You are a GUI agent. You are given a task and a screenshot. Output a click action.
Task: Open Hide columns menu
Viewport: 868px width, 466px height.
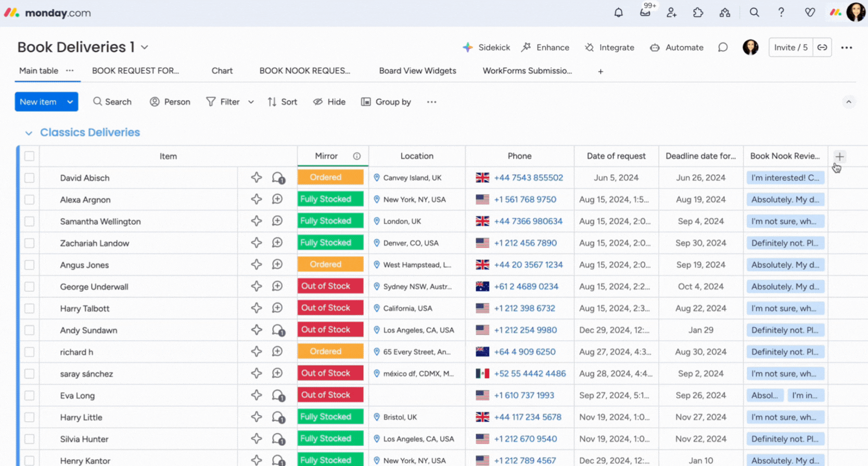coord(329,102)
